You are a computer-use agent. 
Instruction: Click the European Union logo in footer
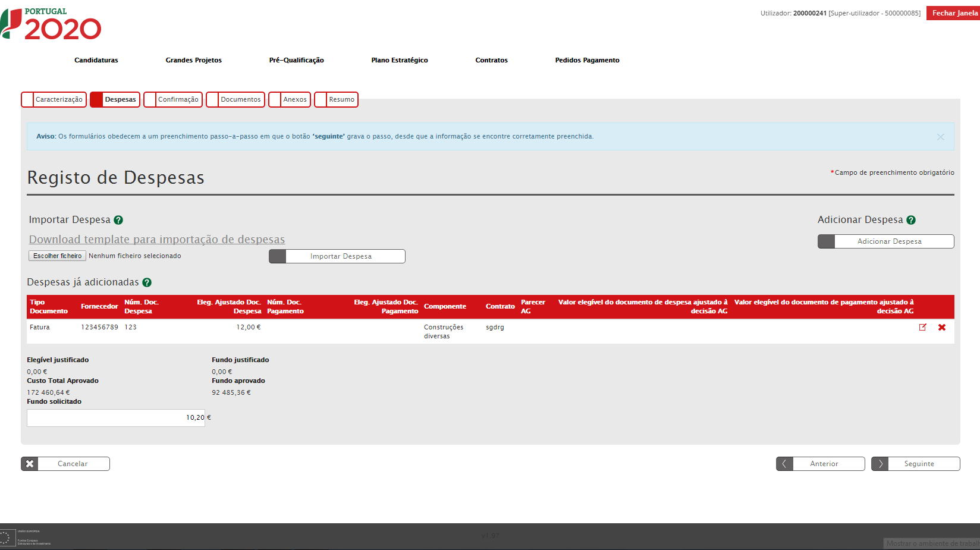click(26, 537)
